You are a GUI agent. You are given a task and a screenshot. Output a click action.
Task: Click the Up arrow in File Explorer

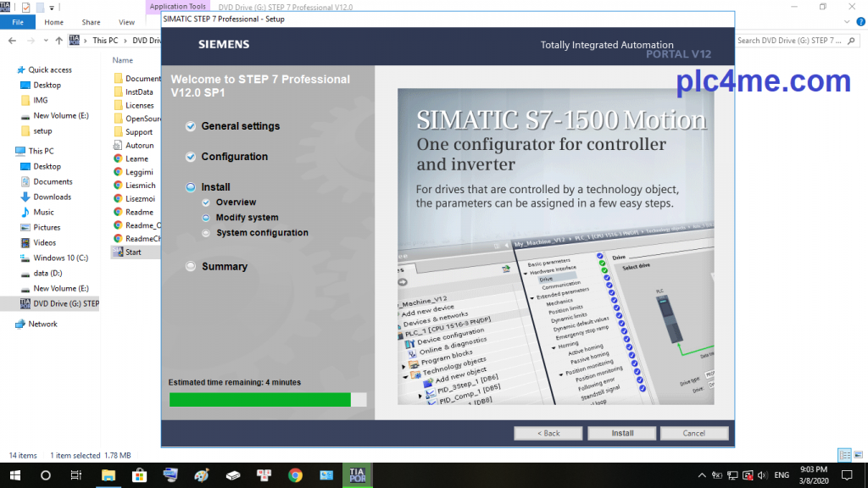coord(58,40)
